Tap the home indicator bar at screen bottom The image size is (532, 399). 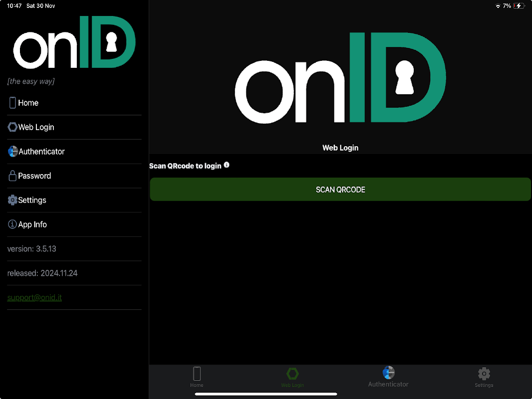pos(266,394)
